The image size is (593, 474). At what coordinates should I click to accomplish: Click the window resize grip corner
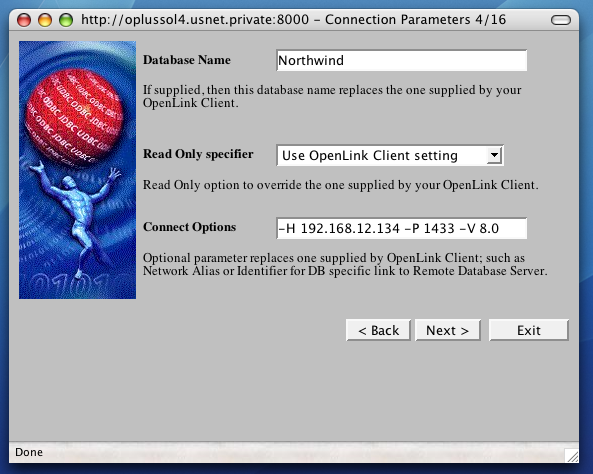click(571, 455)
